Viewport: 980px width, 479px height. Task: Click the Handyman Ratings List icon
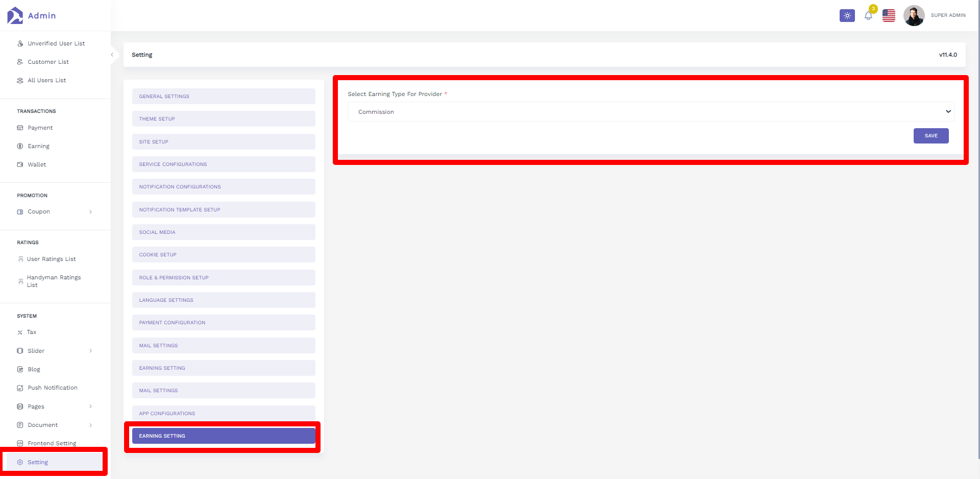(x=21, y=281)
